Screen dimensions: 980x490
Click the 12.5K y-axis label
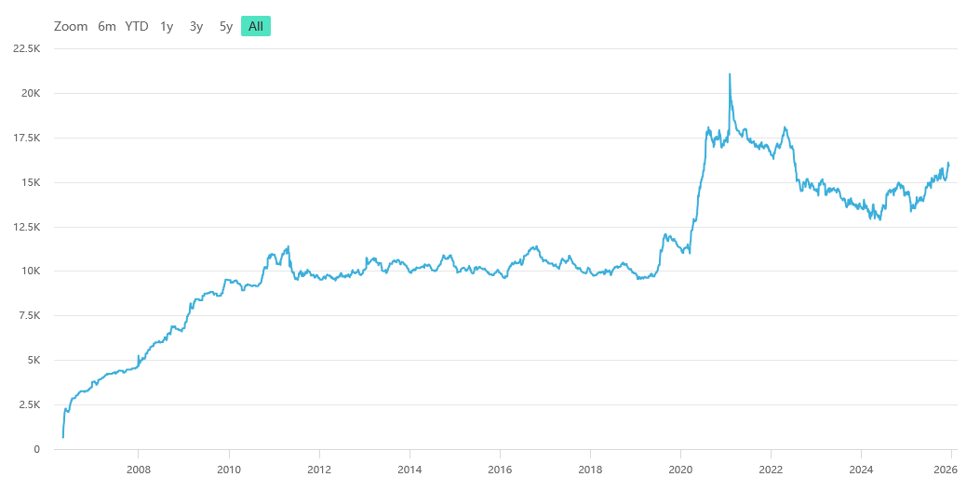coord(24,227)
